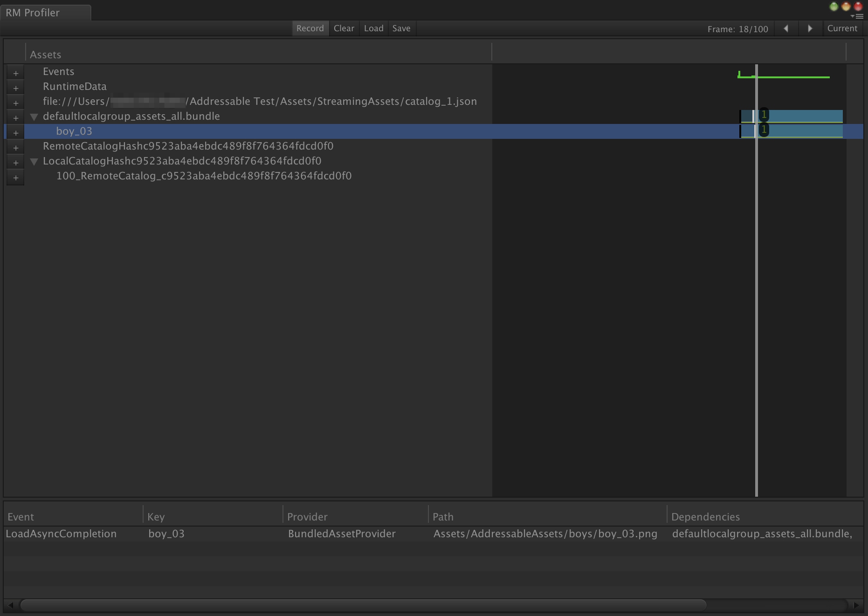Collapse the LocalCatalogHash tree entry

click(x=34, y=162)
